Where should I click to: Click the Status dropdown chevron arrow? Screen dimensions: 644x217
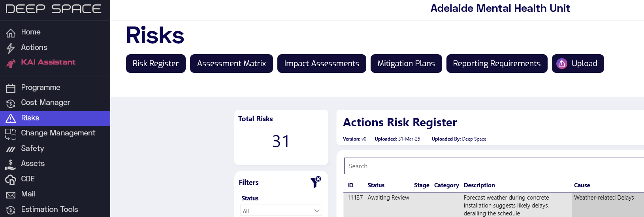pos(316,211)
